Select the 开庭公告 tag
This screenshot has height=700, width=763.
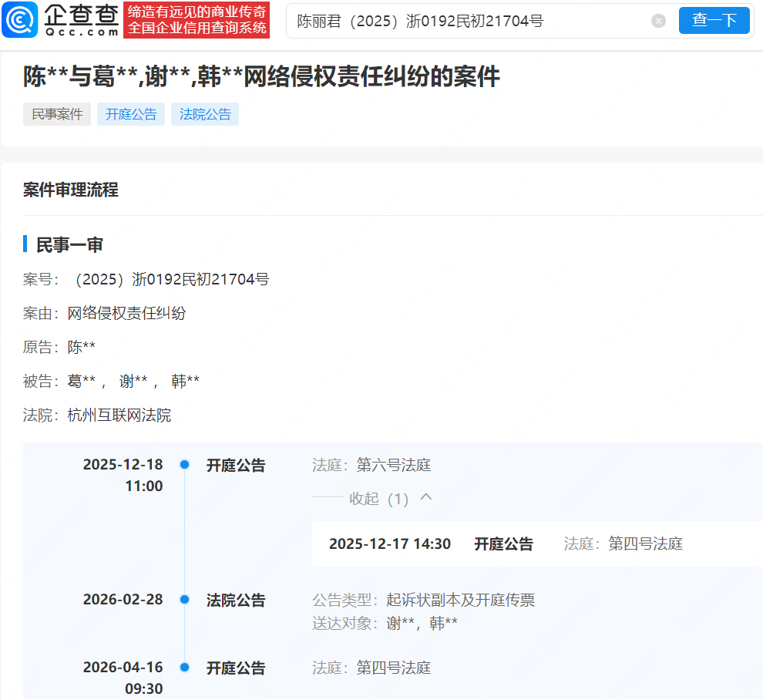[130, 113]
